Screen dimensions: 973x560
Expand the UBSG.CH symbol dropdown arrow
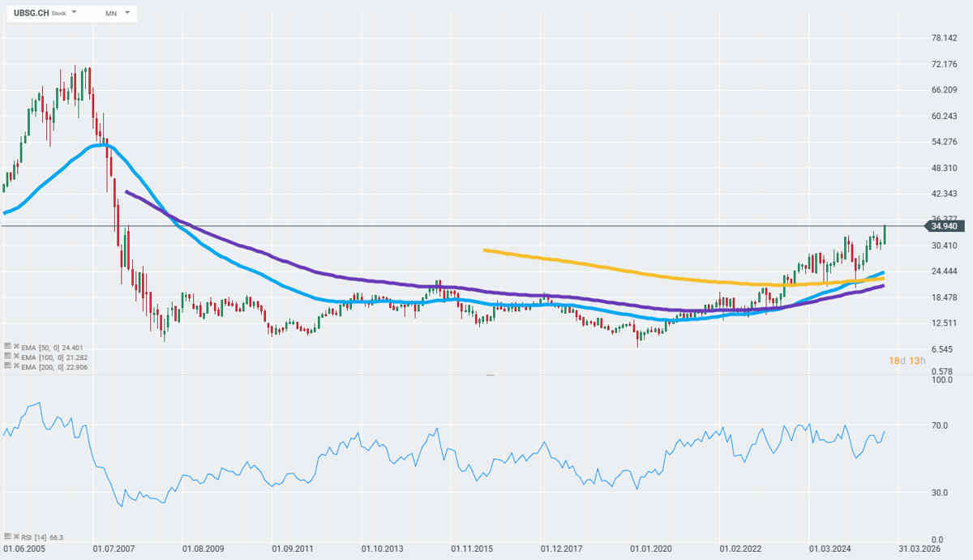tap(74, 13)
